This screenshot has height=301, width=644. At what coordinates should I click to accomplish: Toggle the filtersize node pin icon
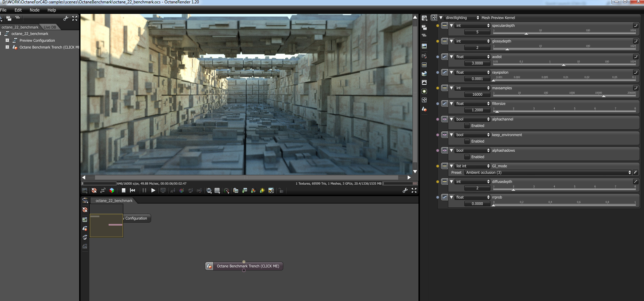click(444, 104)
